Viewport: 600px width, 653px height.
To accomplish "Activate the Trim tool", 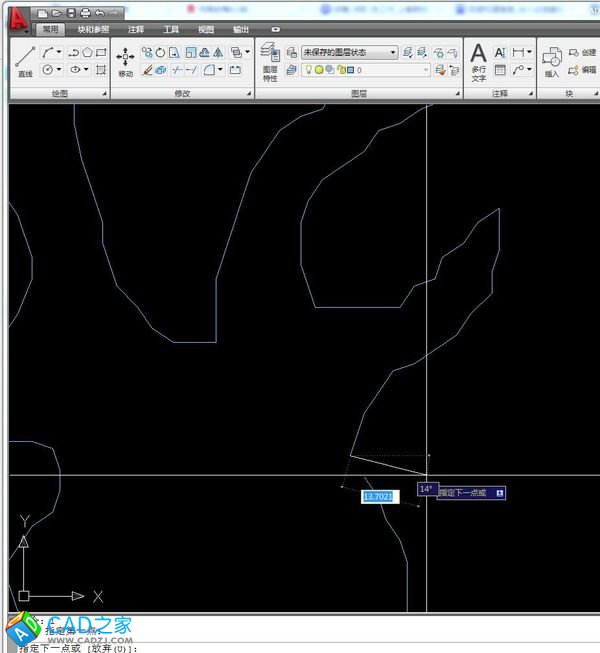I will (177, 70).
